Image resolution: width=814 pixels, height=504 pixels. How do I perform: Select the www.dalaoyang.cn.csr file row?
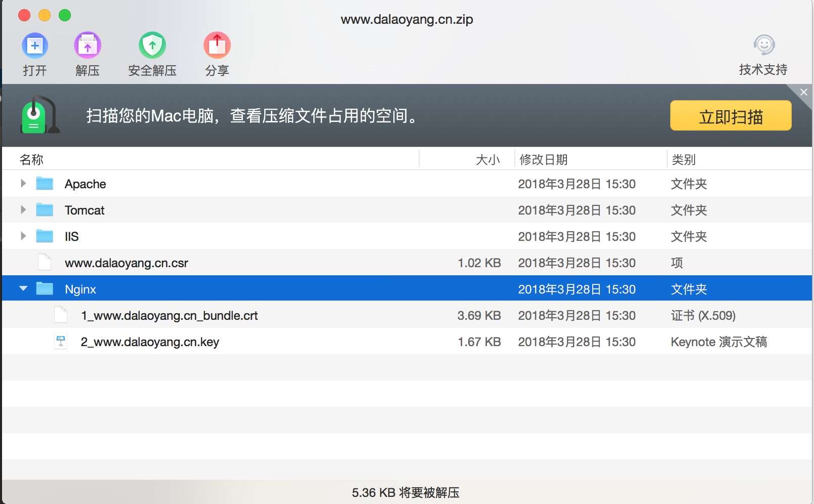coord(127,262)
